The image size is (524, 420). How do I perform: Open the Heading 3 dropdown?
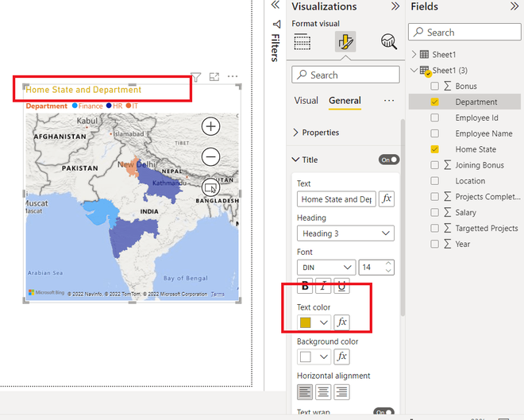coord(345,233)
